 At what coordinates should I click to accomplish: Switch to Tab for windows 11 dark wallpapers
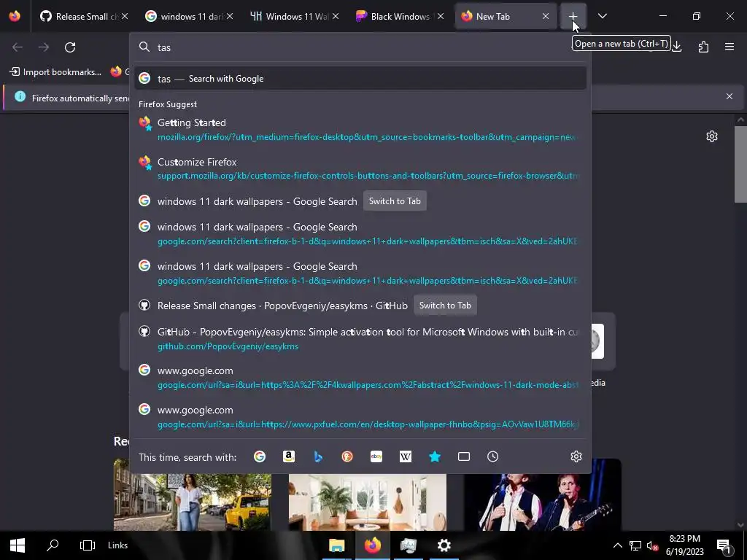pyautogui.click(x=395, y=201)
